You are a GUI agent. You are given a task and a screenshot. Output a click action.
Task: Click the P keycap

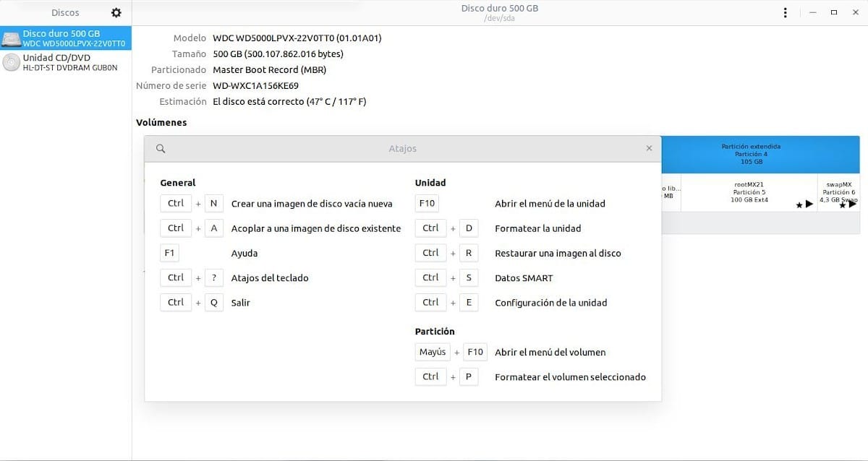(x=469, y=377)
